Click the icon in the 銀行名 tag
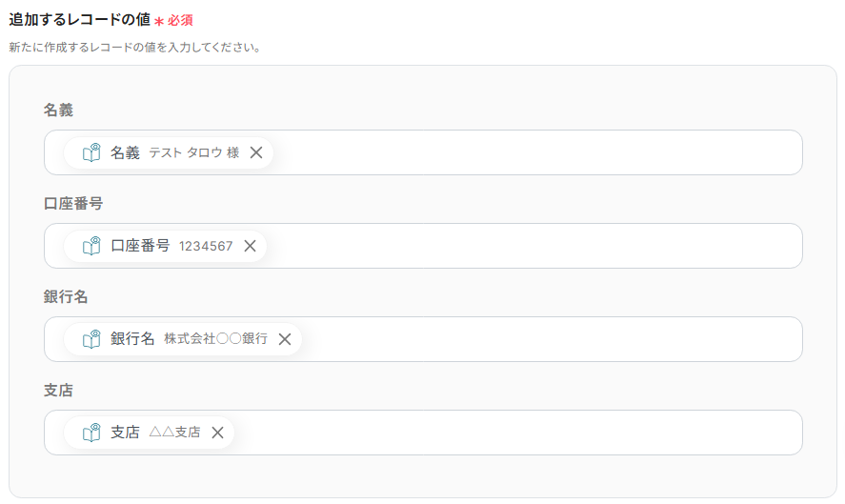The height and width of the screenshot is (504, 845). [x=91, y=339]
